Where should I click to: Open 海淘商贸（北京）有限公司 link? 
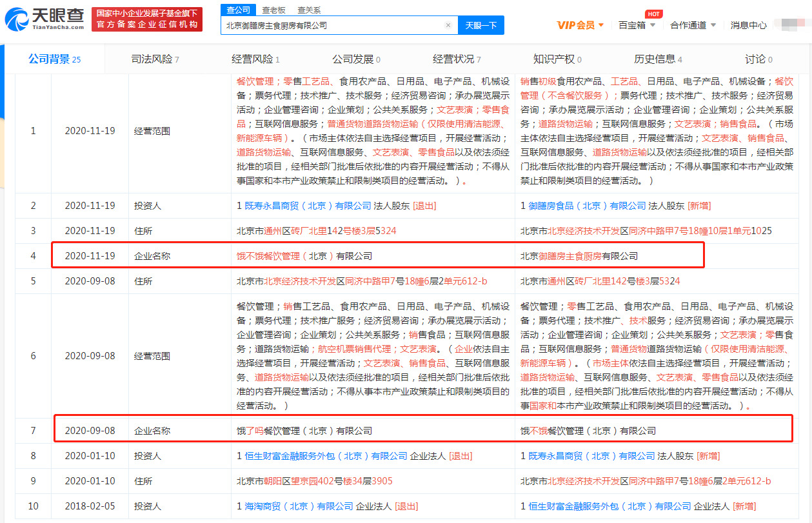click(x=299, y=506)
